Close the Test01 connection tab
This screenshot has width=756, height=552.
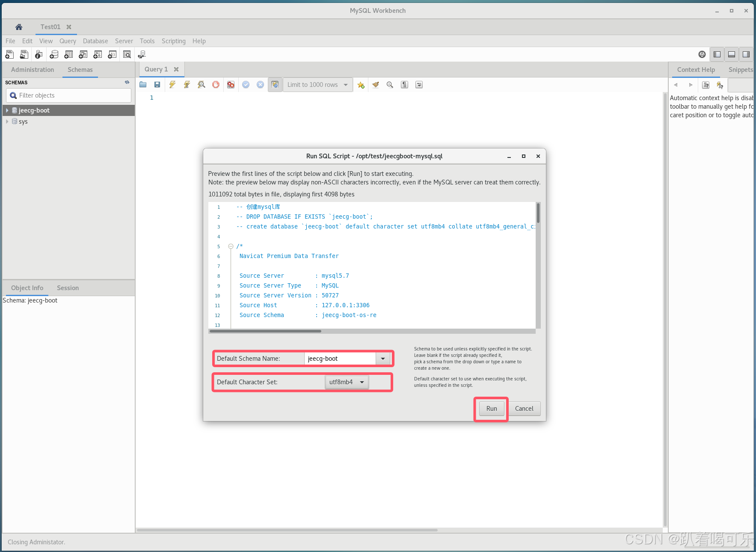pos(69,27)
